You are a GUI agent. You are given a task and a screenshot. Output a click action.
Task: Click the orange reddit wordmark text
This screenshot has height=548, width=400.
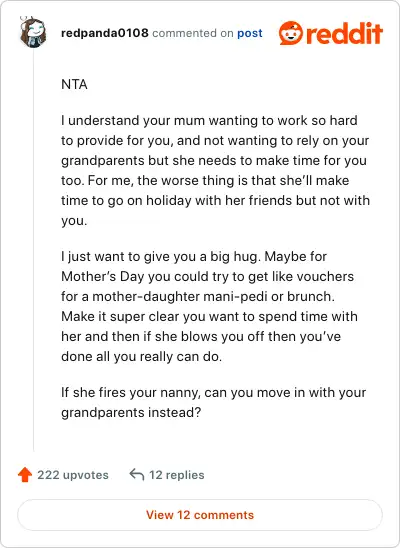[x=344, y=33]
